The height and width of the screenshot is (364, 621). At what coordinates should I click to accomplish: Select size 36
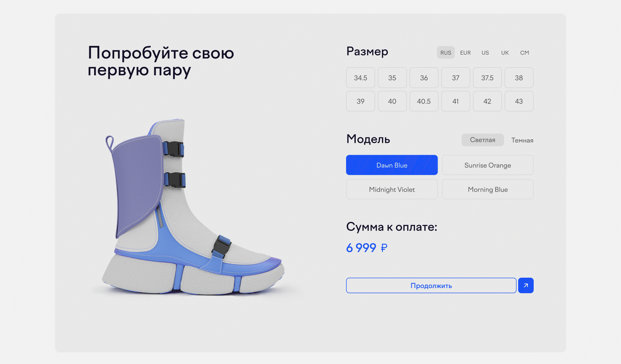pyautogui.click(x=424, y=78)
